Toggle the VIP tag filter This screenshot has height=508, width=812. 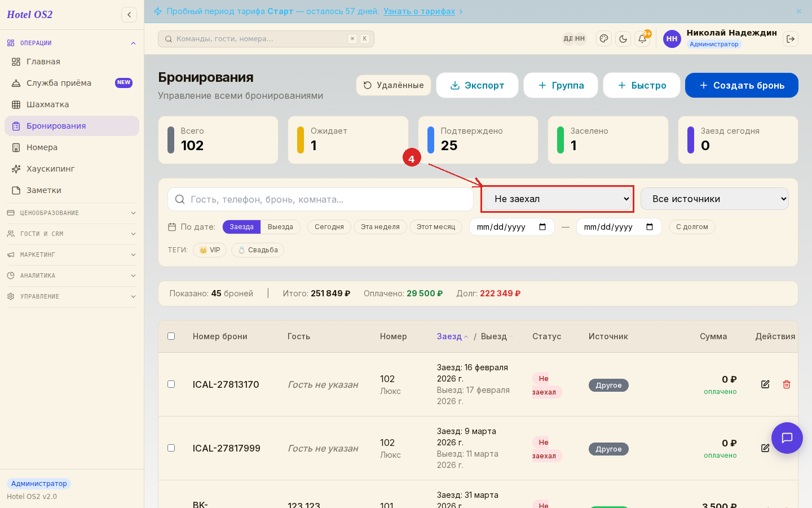210,250
